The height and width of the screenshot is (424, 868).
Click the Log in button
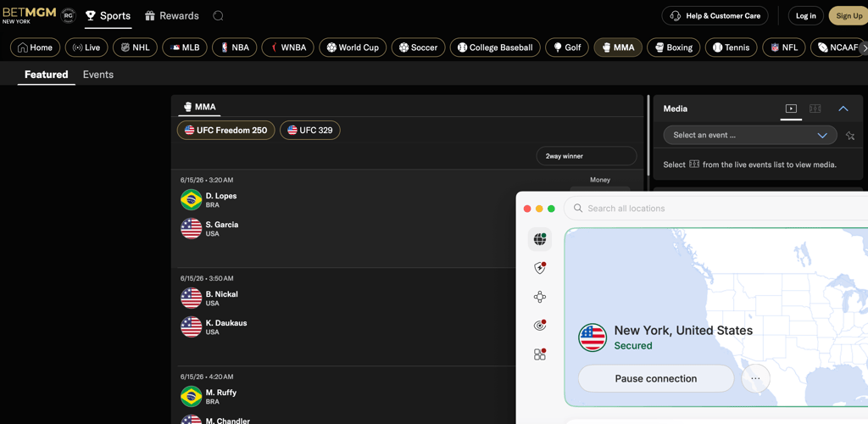pyautogui.click(x=805, y=15)
